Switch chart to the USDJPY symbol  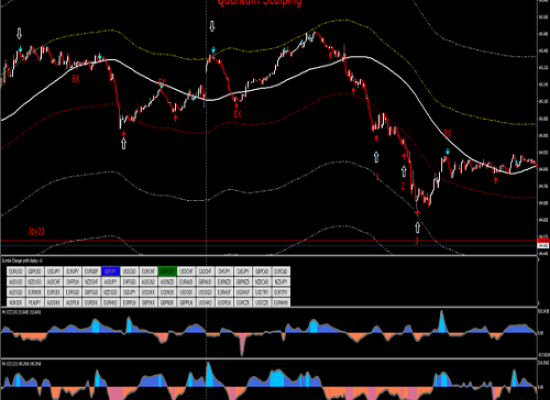(54, 271)
